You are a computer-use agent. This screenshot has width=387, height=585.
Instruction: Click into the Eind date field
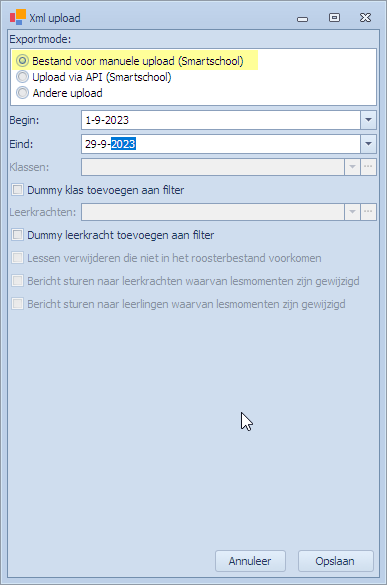click(221, 144)
